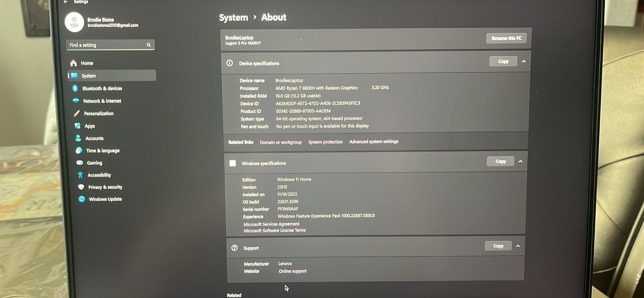Open System protection link
This screenshot has height=298, width=644.
click(325, 142)
